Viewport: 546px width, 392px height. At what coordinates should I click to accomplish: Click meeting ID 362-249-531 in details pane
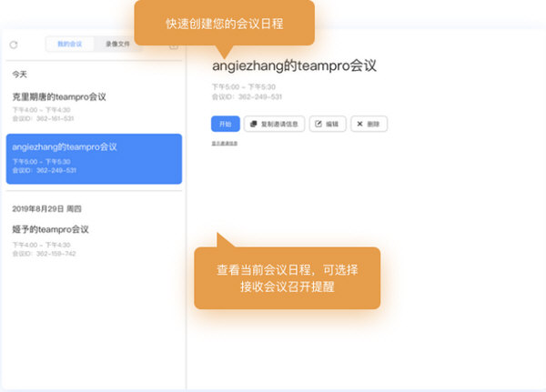coord(247,96)
